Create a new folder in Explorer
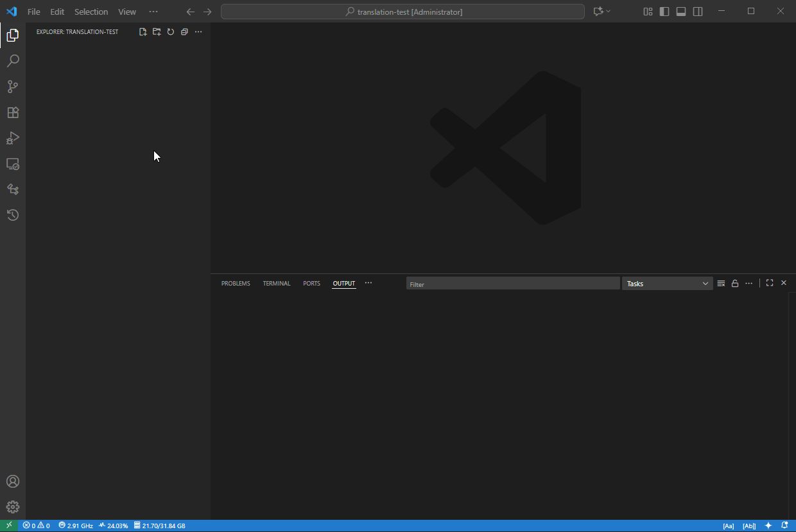 click(157, 31)
